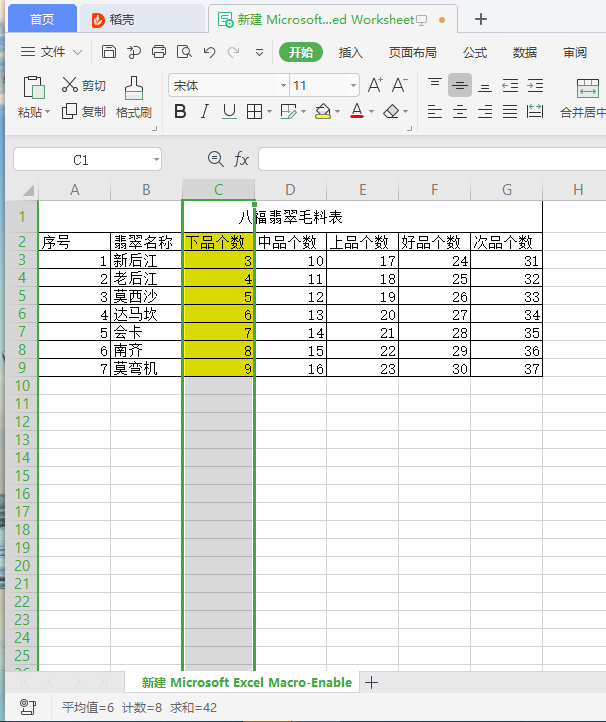Apply cell borders icon
The image size is (606, 722).
point(254,111)
